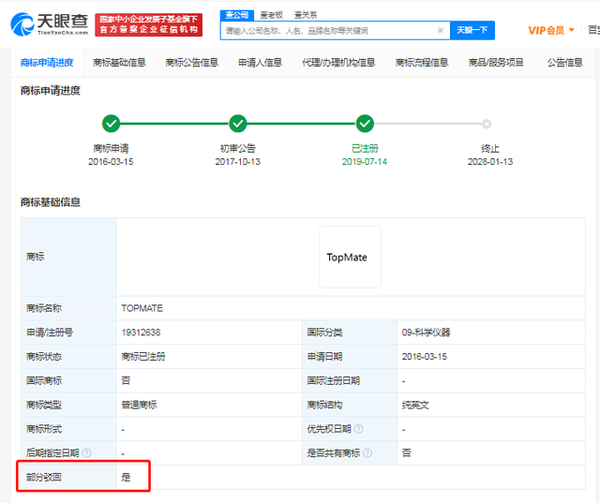Select the 查老板 search tab
The width and height of the screenshot is (600, 503).
click(x=271, y=15)
